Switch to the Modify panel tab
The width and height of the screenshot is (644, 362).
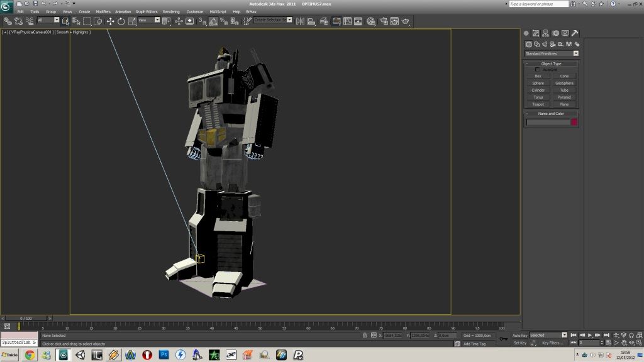[x=536, y=33]
